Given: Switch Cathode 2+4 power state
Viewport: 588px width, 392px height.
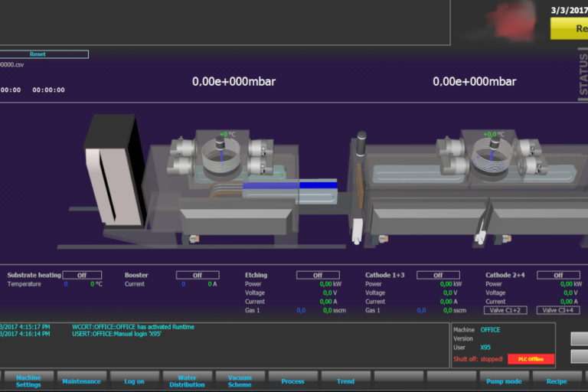Looking at the screenshot, I should (x=558, y=275).
